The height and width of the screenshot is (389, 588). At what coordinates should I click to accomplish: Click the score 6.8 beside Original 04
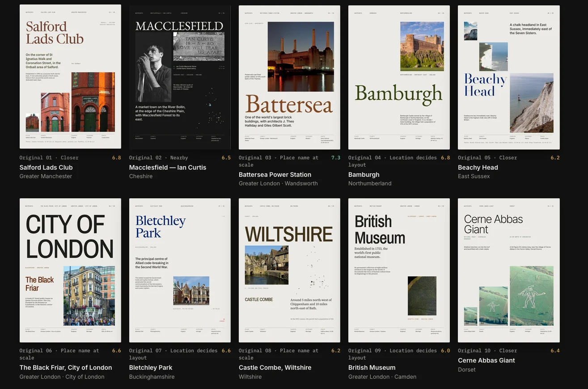pos(445,158)
